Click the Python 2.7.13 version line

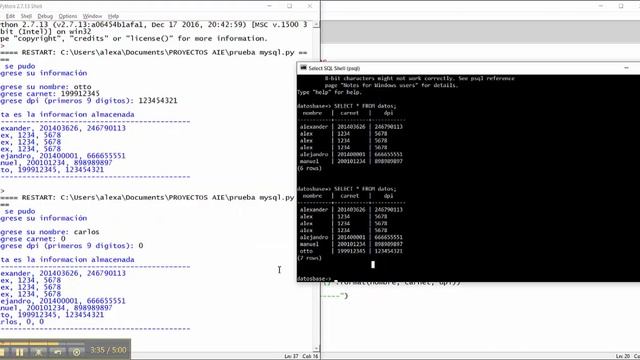[153, 24]
